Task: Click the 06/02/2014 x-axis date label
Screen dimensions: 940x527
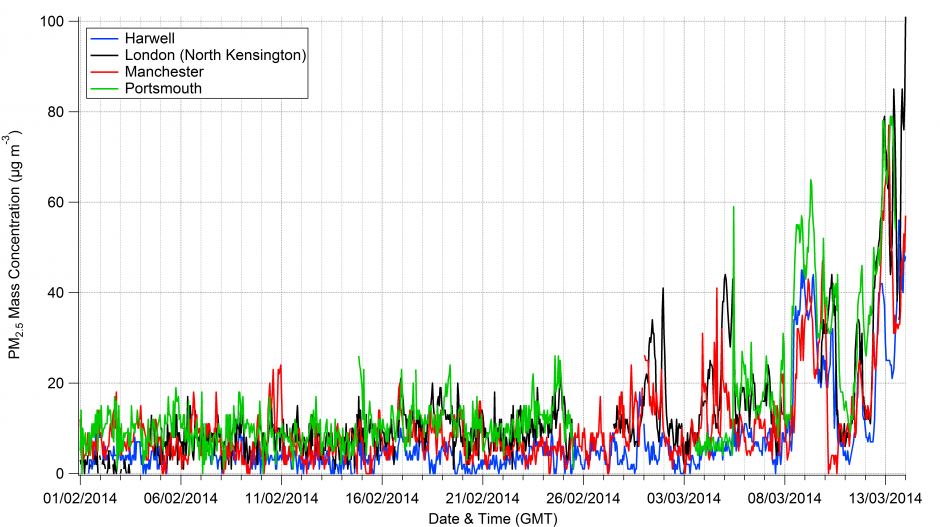Action: click(x=180, y=499)
